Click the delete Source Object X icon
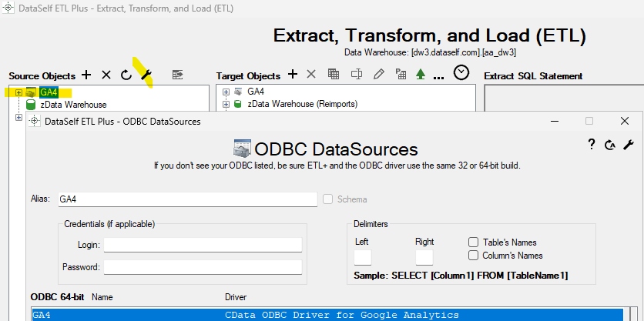This screenshot has height=321, width=644. tap(106, 75)
